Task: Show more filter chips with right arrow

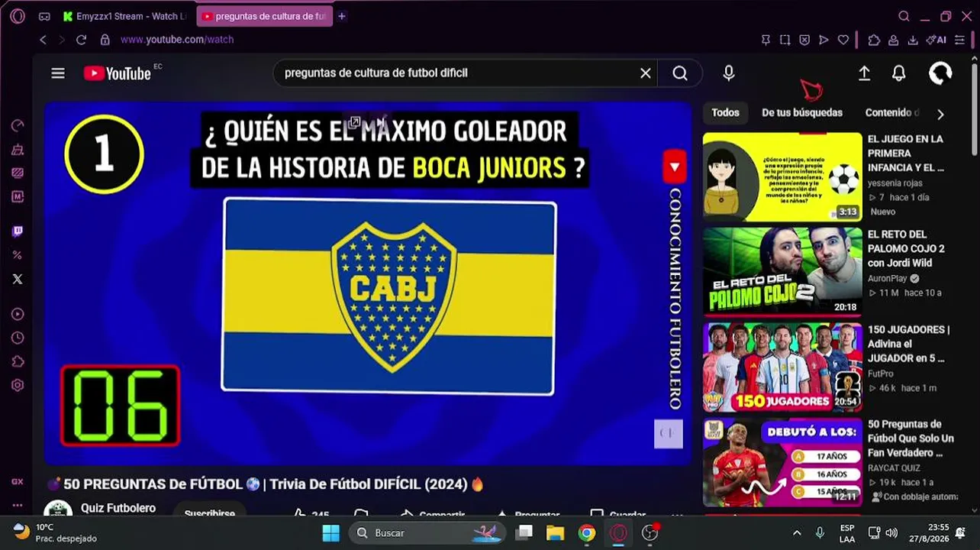Action: 940,114
